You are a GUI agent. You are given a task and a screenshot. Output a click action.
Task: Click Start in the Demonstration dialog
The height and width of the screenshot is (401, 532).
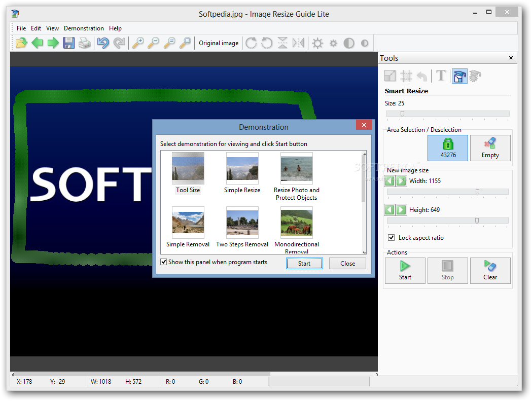click(x=304, y=263)
